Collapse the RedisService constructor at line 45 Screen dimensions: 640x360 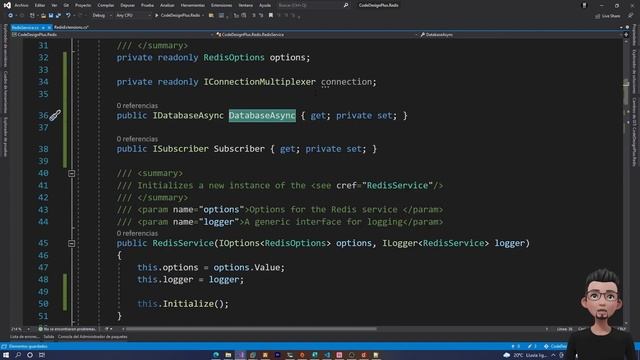pyautogui.click(x=71, y=243)
